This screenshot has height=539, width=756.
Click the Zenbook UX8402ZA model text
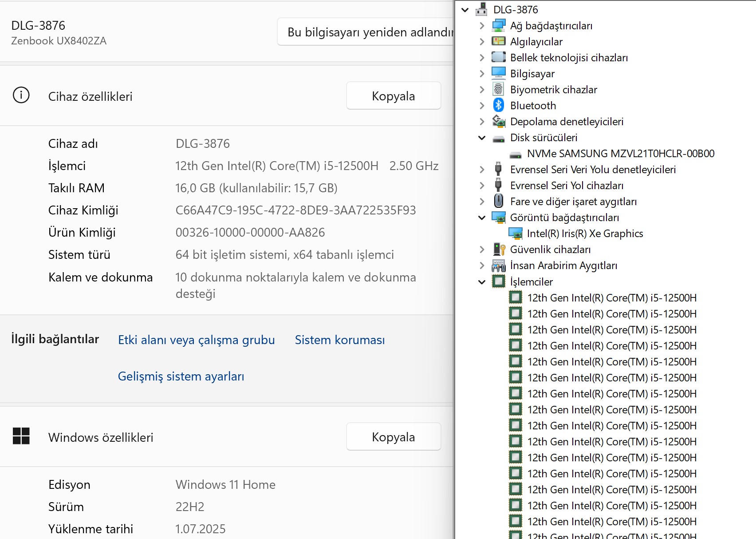[59, 41]
